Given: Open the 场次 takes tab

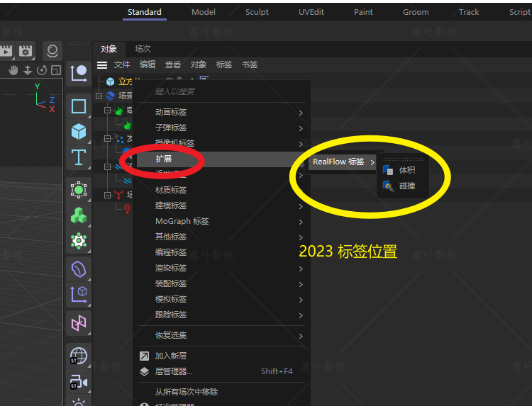Looking at the screenshot, I should [143, 49].
